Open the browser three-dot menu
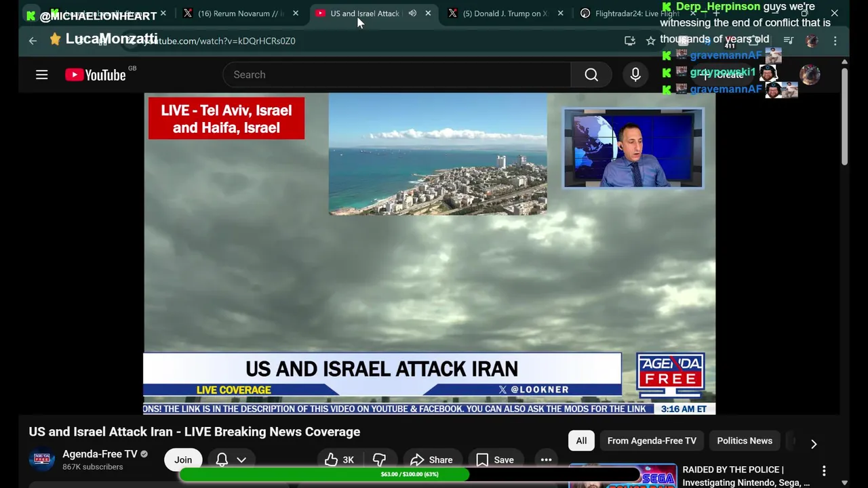 click(x=835, y=41)
